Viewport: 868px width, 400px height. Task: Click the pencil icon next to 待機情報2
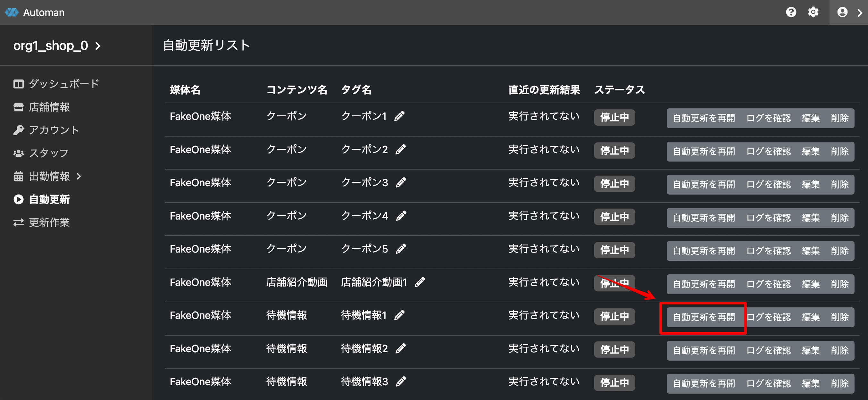tap(400, 348)
